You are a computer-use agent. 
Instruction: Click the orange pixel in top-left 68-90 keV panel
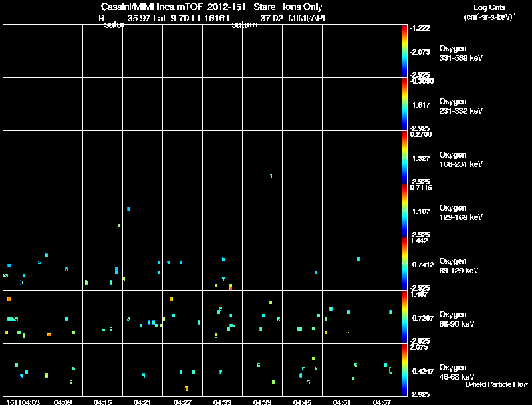point(9,299)
